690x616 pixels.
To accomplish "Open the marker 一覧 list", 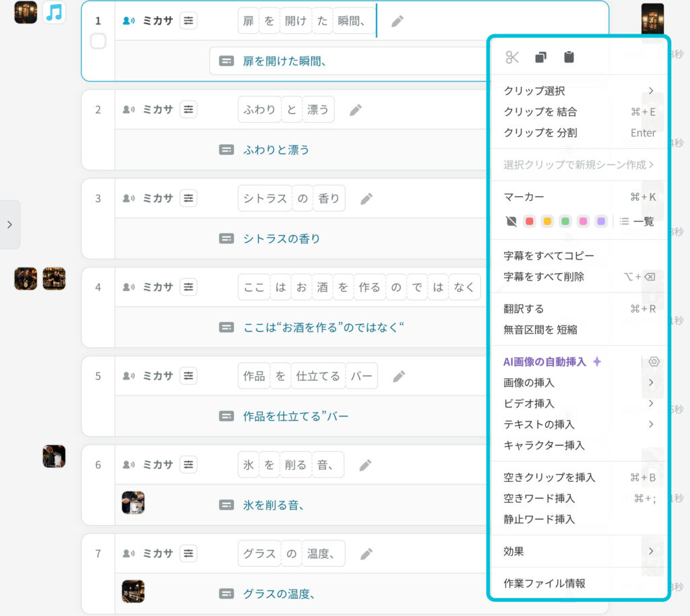I will tap(637, 221).
